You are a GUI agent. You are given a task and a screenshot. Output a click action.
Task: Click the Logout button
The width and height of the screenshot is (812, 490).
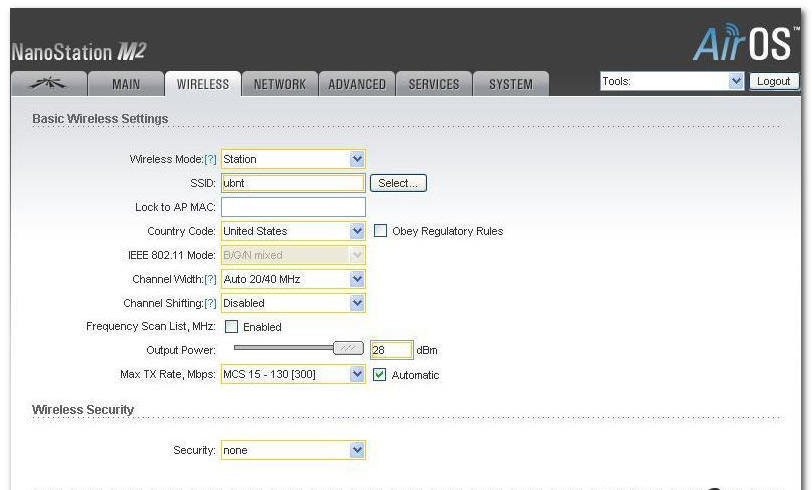pos(774,81)
